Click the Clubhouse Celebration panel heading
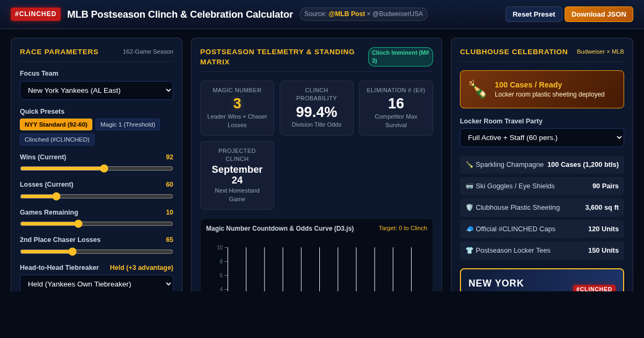Screen dimensions: 644x338 [x=514, y=52]
